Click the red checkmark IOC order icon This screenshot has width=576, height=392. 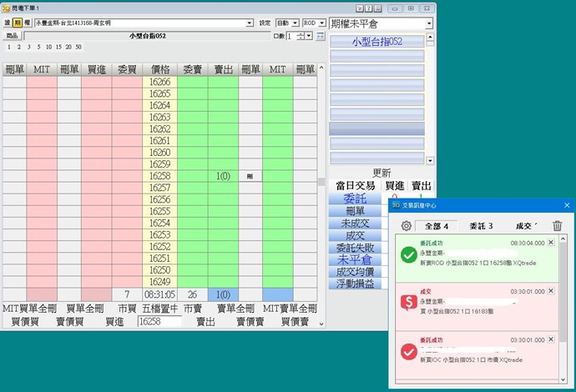409,353
